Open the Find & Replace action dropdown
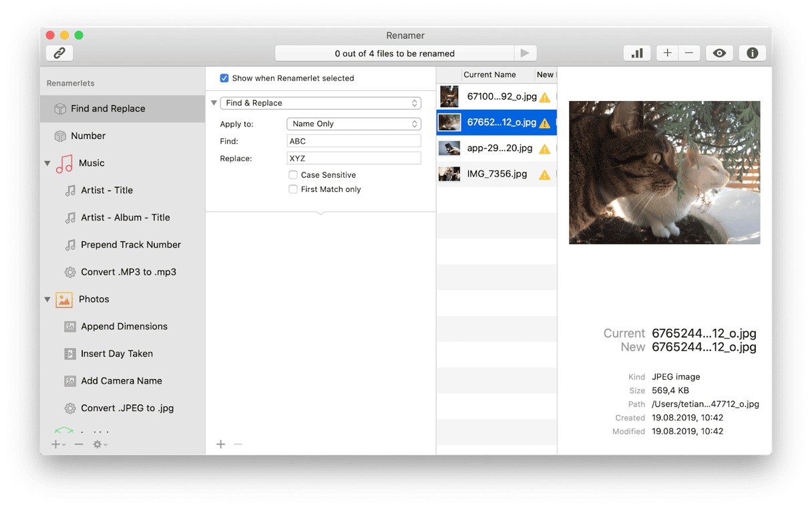This screenshot has height=508, width=812. click(321, 103)
